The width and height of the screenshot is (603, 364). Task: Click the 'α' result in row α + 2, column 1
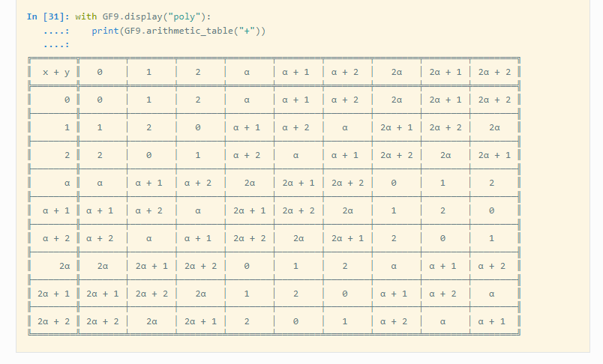pyautogui.click(x=148, y=238)
